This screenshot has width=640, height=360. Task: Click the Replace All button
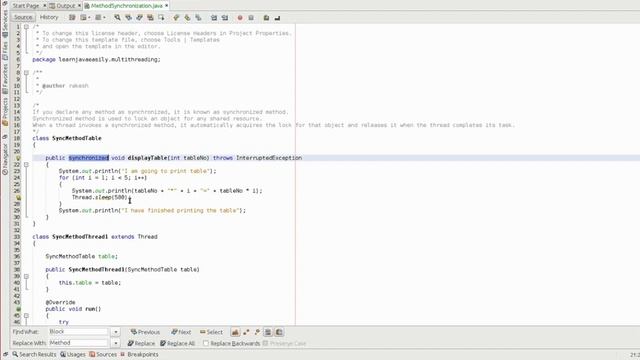(x=178, y=343)
